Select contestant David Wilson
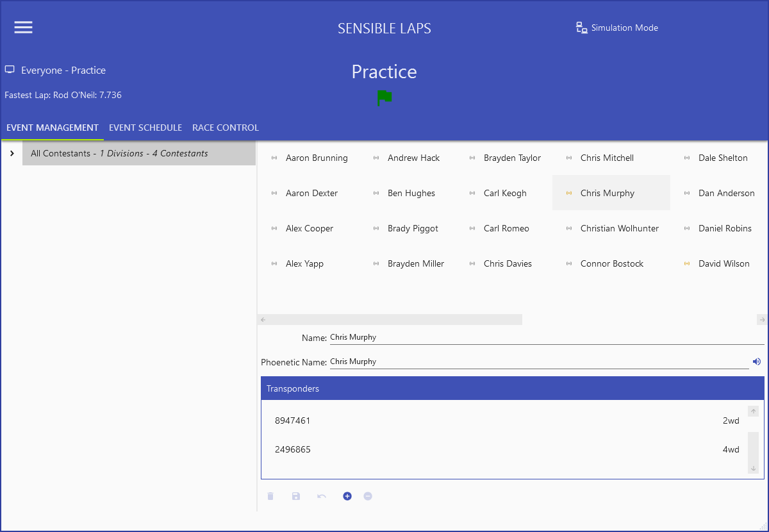This screenshot has height=532, width=769. click(x=724, y=263)
